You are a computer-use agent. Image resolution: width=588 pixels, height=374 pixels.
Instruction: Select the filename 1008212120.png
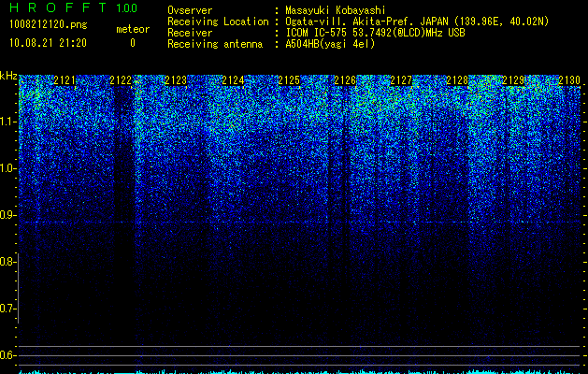[49, 25]
